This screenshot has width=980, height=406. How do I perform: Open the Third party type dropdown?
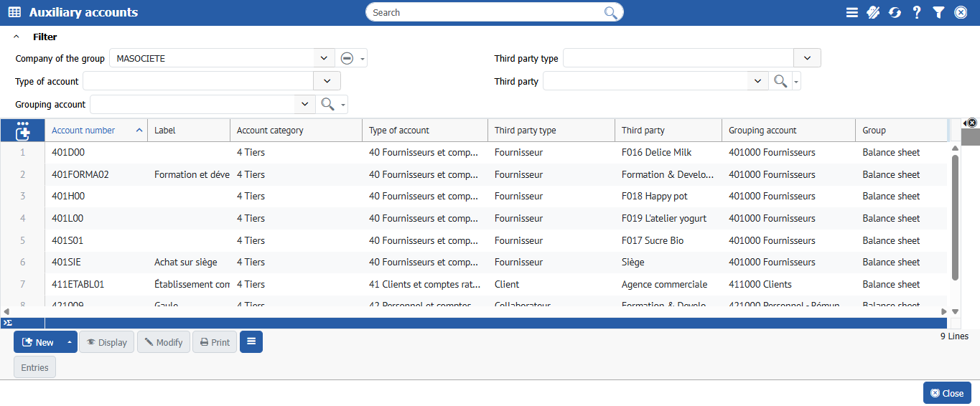pyautogui.click(x=807, y=58)
